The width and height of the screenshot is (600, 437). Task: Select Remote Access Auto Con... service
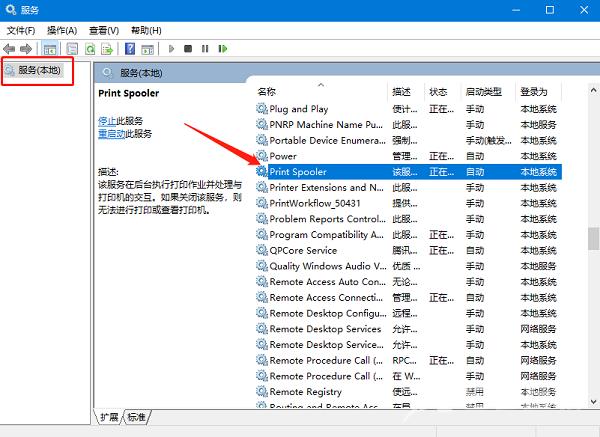tap(408, 281)
